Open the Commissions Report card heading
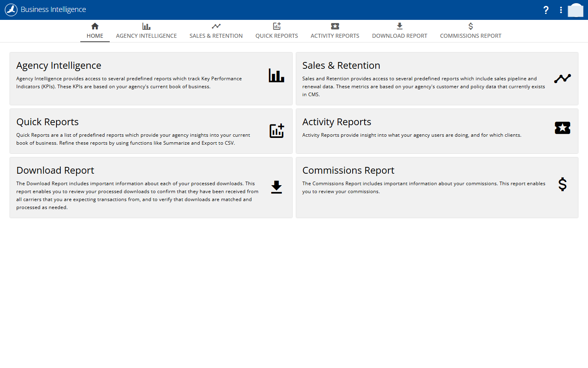The height and width of the screenshot is (368, 588). [x=348, y=170]
